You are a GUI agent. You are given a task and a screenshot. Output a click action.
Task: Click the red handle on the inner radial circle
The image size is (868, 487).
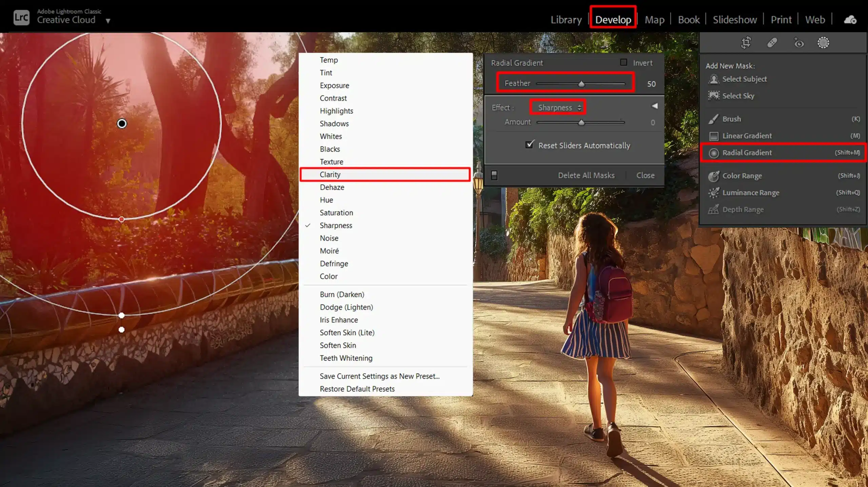tap(121, 219)
